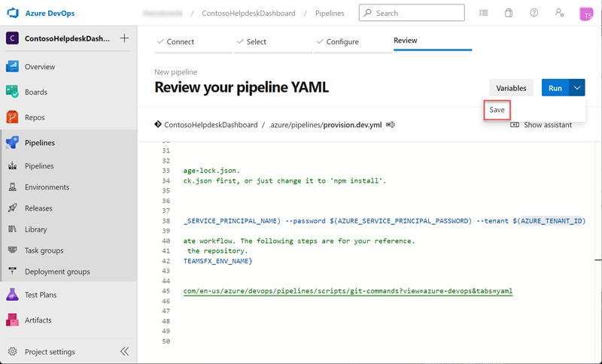Viewport: 602px width, 364px height.
Task: Click the repository diamond icon beside ContosoHelpdeskDashboard
Action: tap(158, 124)
